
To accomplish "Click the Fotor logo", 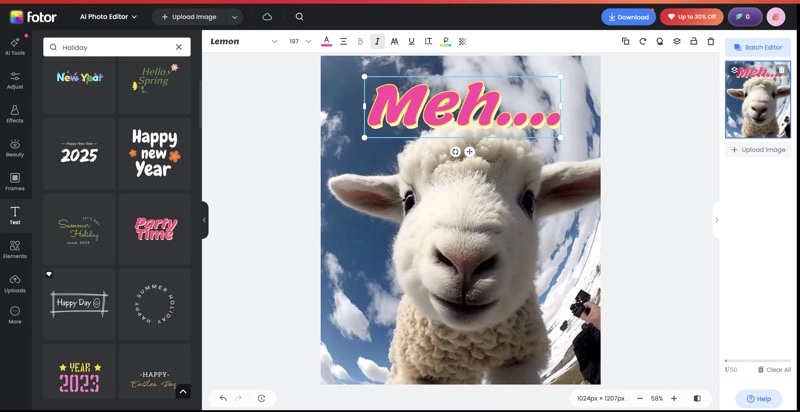I will coord(33,17).
